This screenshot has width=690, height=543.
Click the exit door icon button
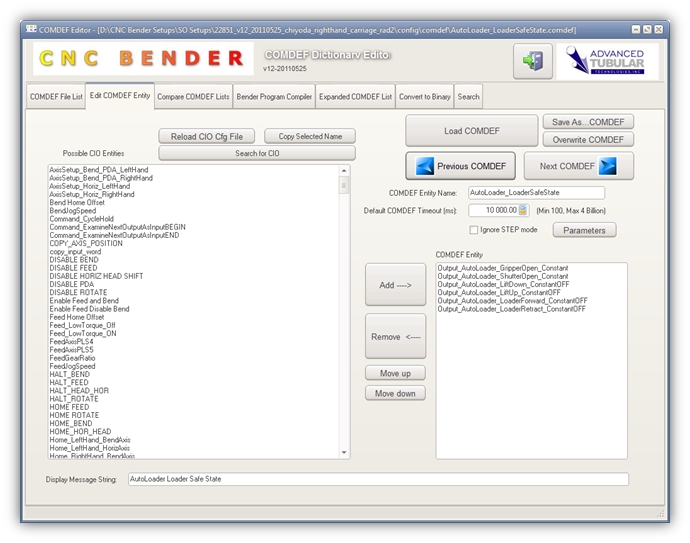point(532,61)
